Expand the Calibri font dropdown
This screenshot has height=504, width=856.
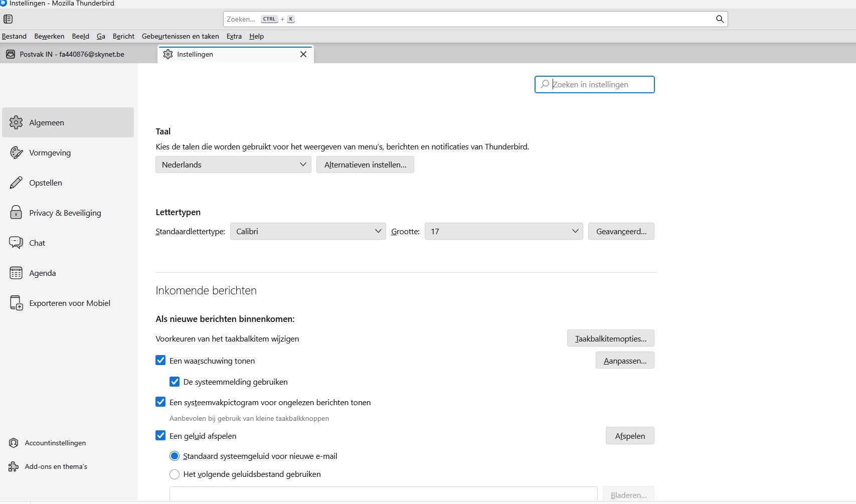(308, 231)
